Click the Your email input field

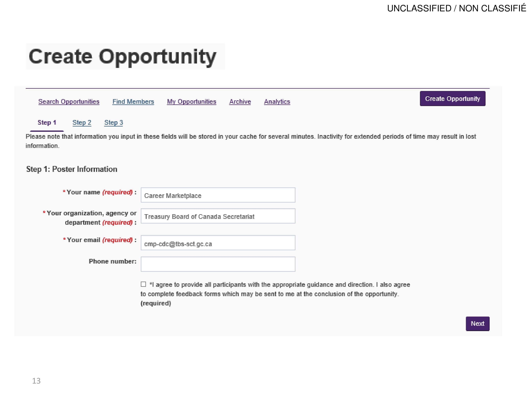(x=218, y=243)
